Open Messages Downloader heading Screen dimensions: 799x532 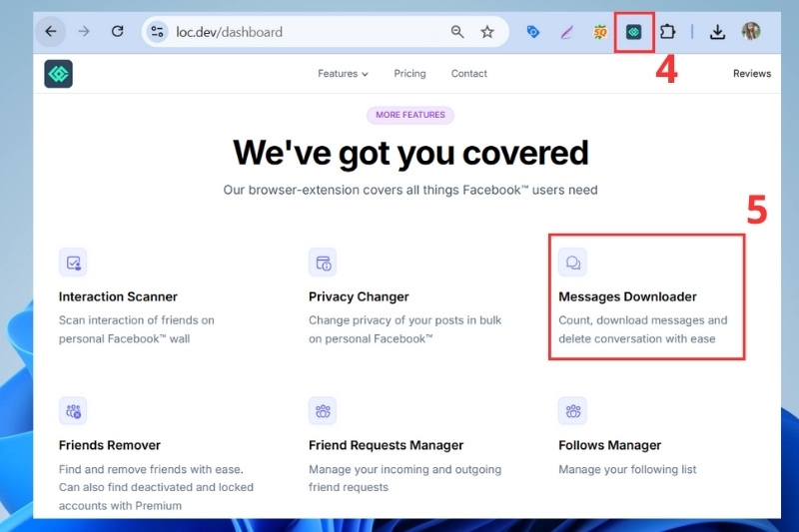coord(627,296)
